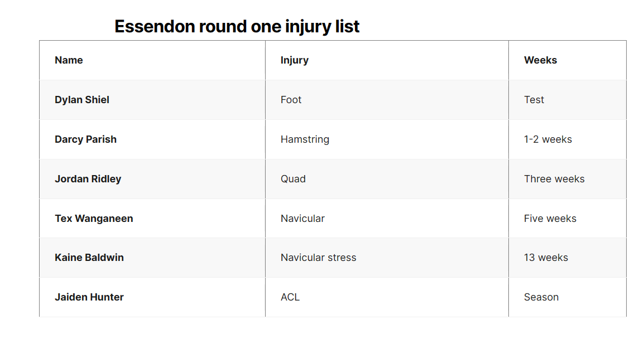This screenshot has width=644, height=339.
Task: Select the Navicular stress injury cell
Action: coord(387,258)
